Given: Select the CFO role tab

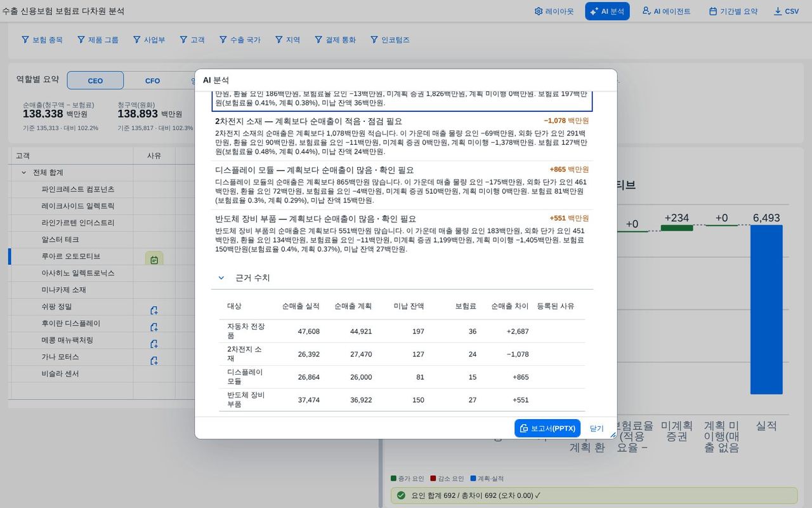Looking at the screenshot, I should 152,81.
